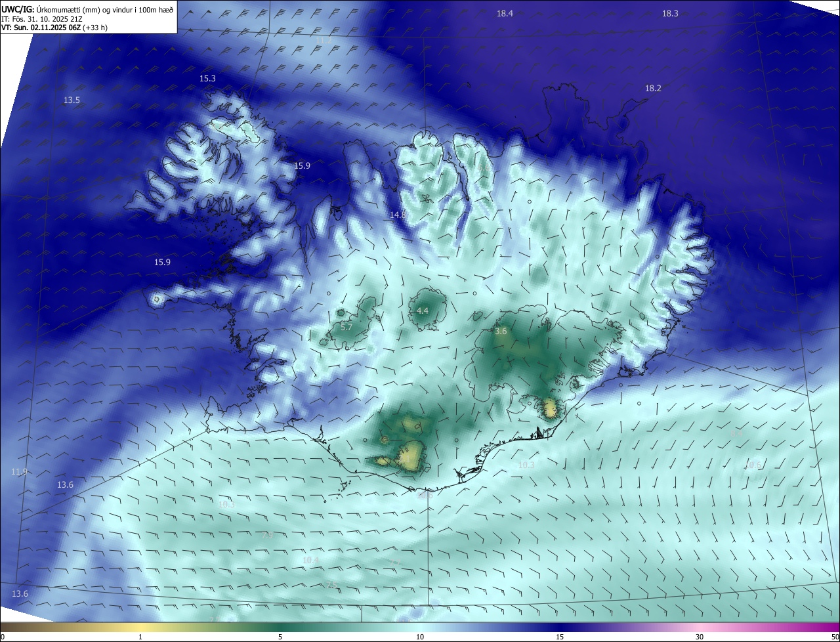Click the '50' tick on the color scale

[x=835, y=637]
